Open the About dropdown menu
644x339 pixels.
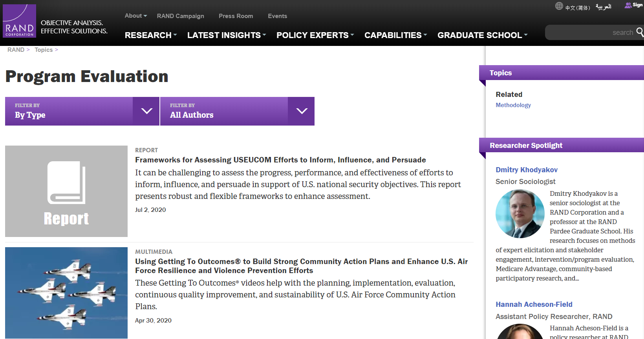click(x=136, y=16)
